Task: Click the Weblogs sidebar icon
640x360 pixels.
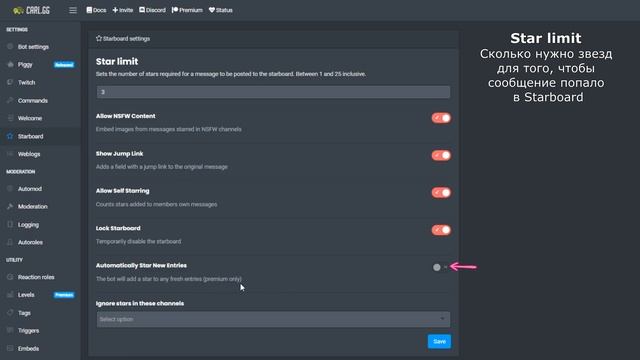Action: point(10,154)
